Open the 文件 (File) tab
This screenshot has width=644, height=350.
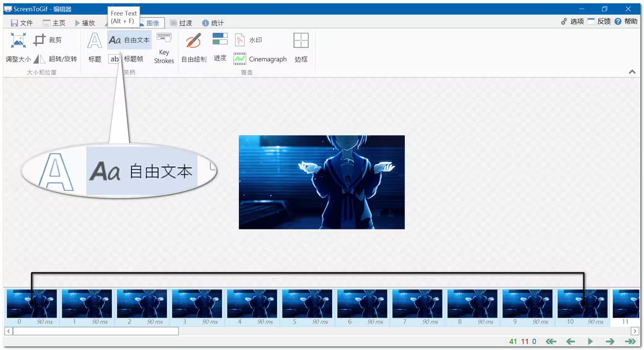pos(22,23)
